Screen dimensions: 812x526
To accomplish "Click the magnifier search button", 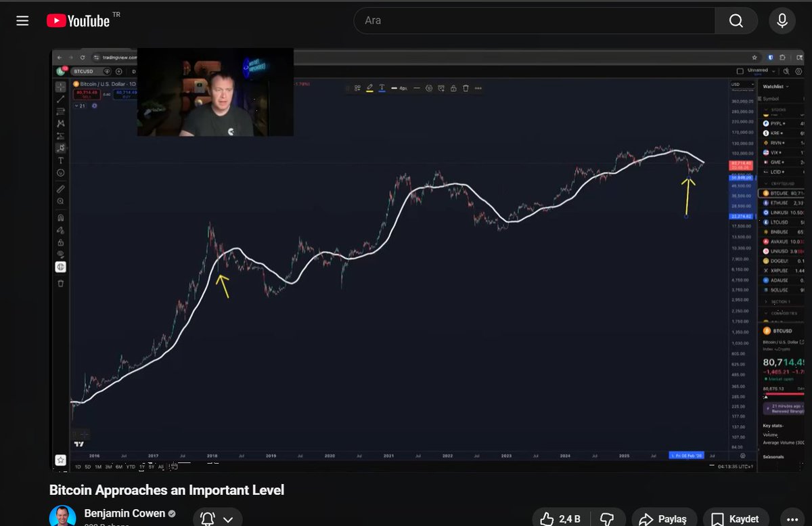I will click(736, 21).
